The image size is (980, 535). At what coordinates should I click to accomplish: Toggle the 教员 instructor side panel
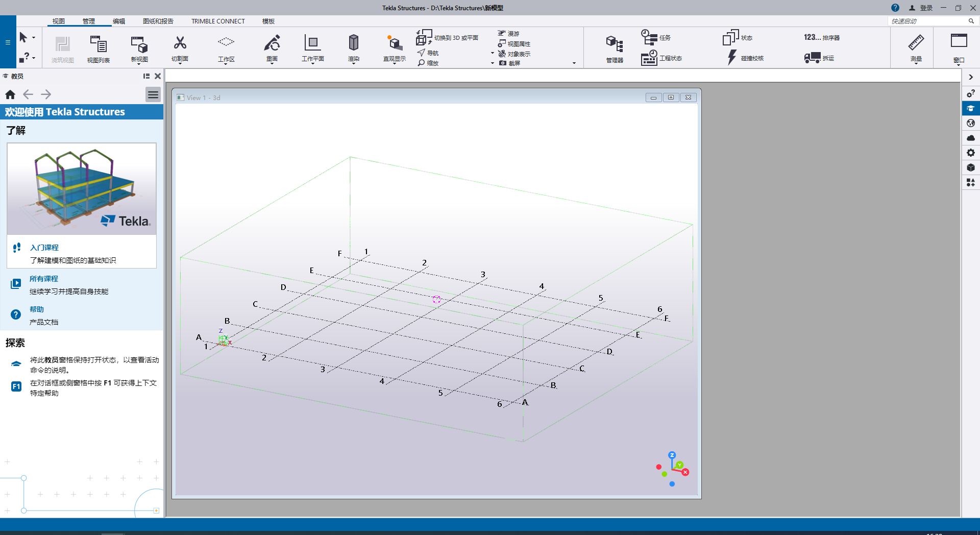tap(971, 109)
